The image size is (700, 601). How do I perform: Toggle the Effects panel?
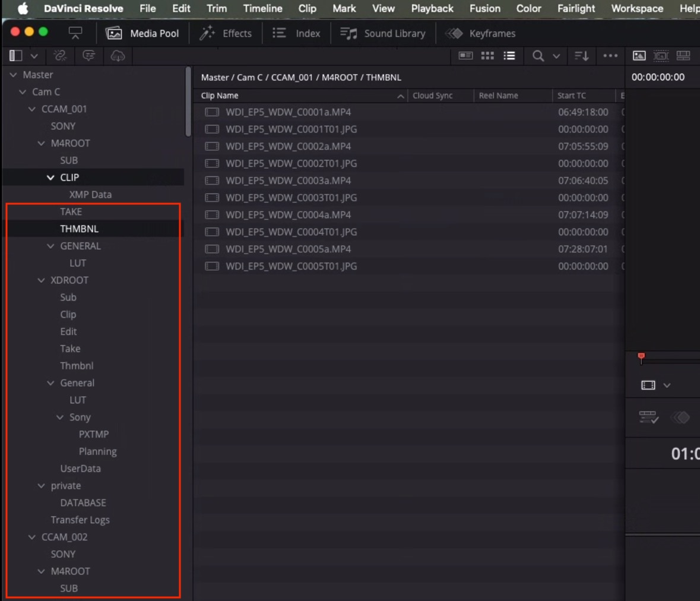click(226, 33)
